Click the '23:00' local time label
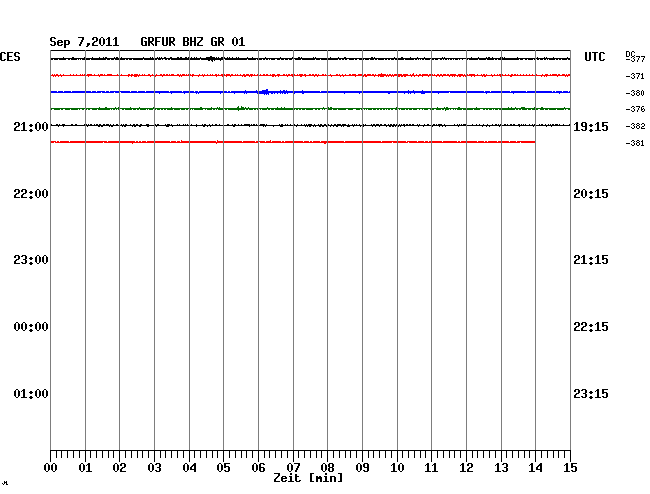This screenshot has height=494, width=650. [31, 260]
